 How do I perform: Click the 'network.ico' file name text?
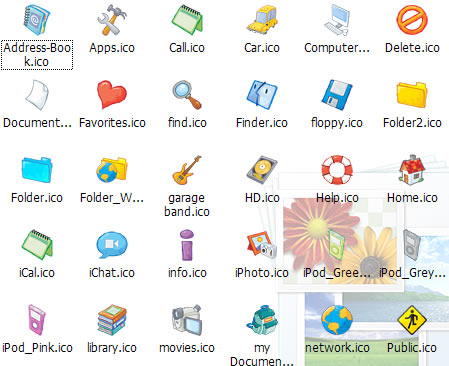coord(337,348)
